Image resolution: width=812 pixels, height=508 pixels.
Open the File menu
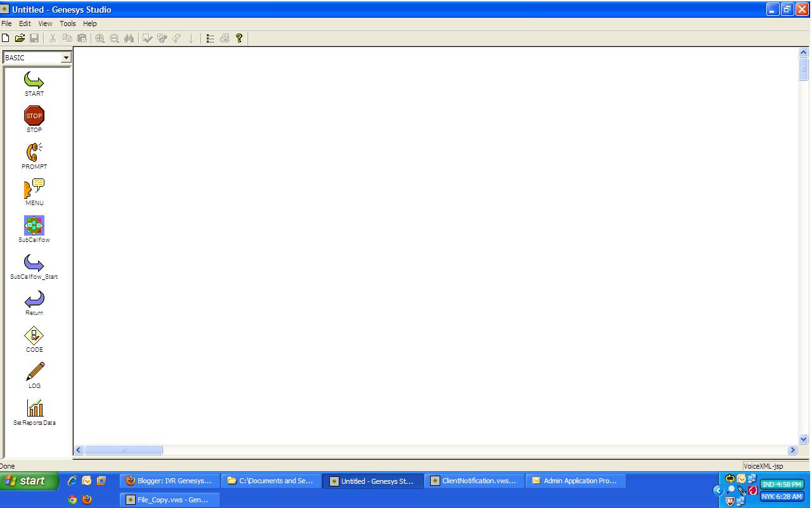(6, 23)
